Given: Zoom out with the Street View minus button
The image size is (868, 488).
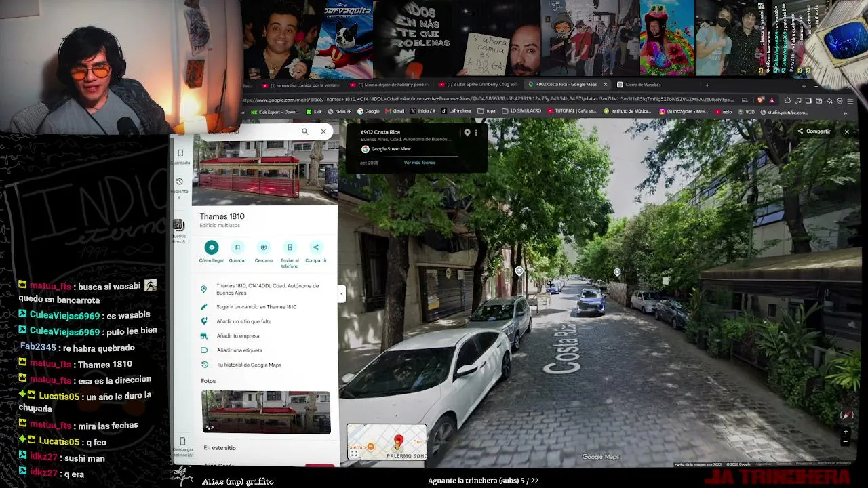Looking at the screenshot, I should tap(846, 442).
